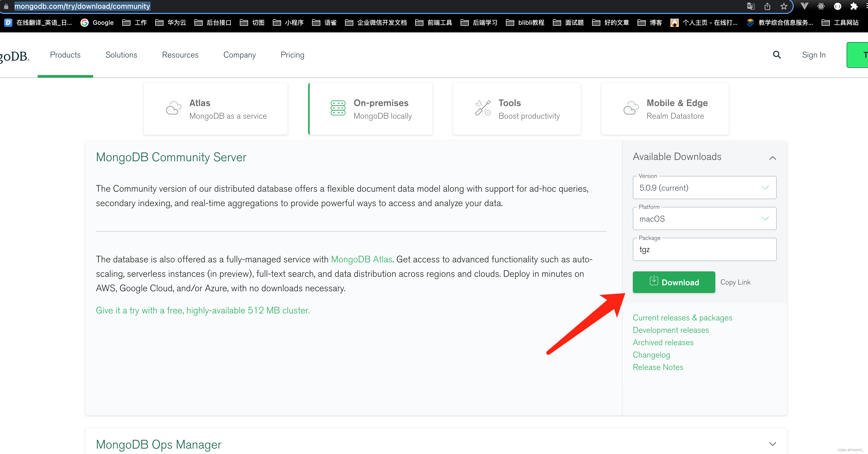Open Archived releases link
The image size is (868, 454).
663,343
